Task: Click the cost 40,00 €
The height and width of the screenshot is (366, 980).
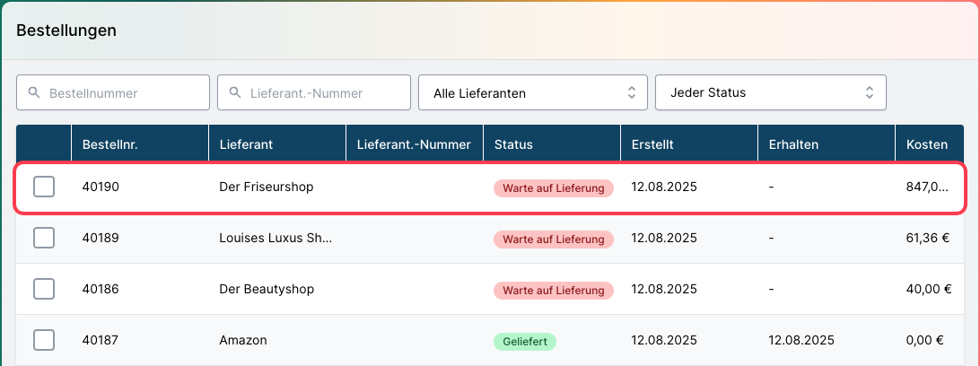Action: point(929,289)
